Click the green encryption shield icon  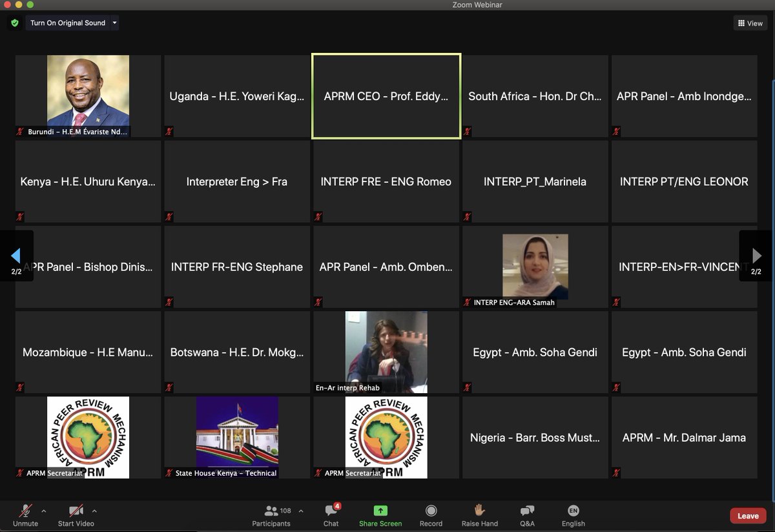point(15,23)
